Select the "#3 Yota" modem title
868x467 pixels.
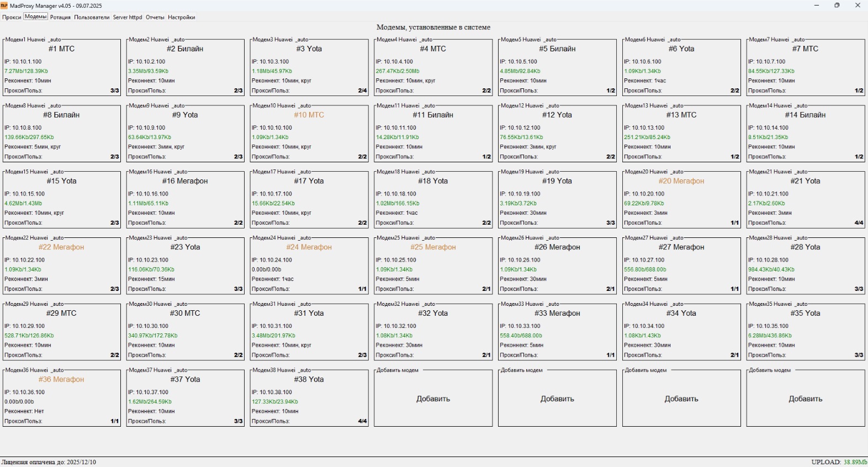pos(309,49)
